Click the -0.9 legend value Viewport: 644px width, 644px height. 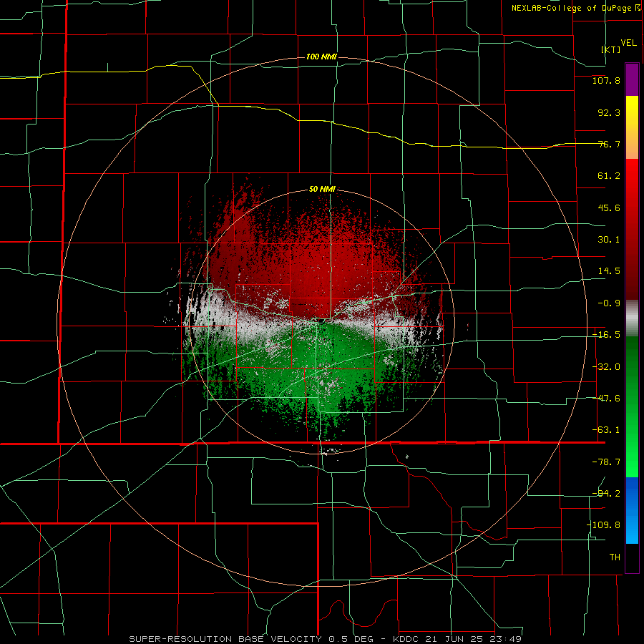pyautogui.click(x=609, y=303)
